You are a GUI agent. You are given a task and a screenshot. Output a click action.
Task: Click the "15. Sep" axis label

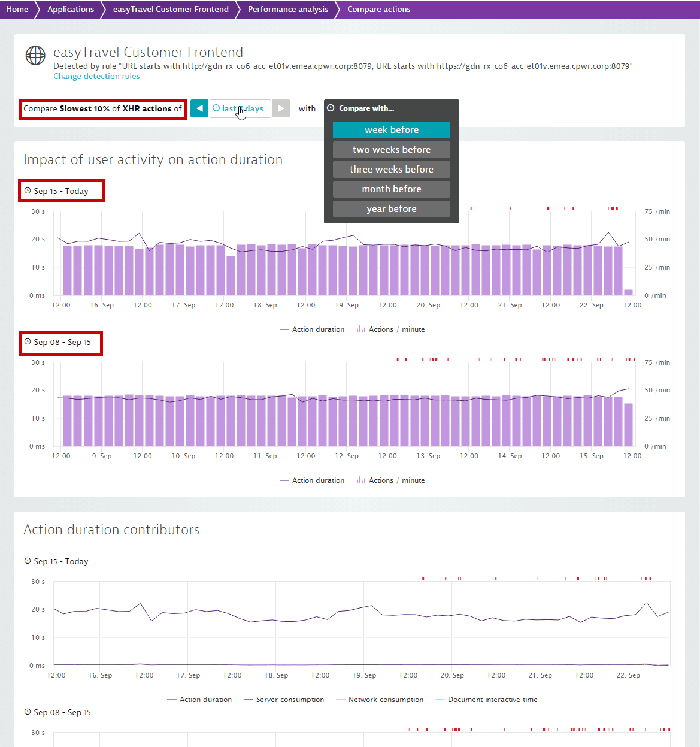(x=592, y=456)
